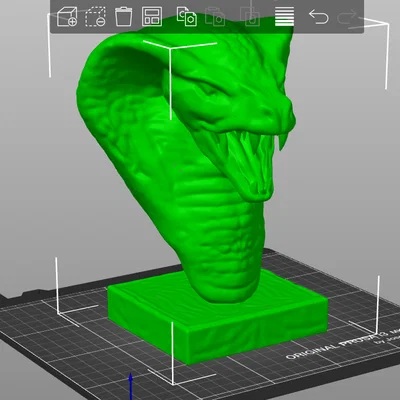Click the Undo arrow
The height and width of the screenshot is (400, 400).
(x=319, y=17)
